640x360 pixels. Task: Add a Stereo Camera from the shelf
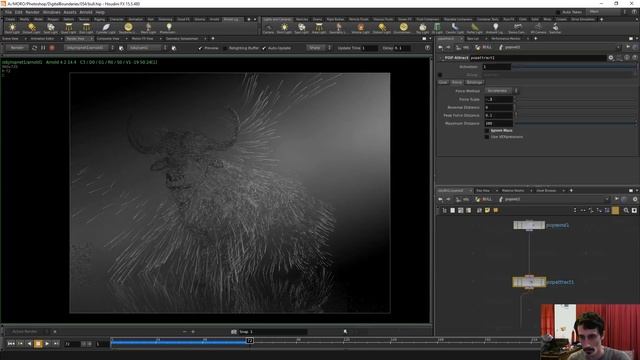click(x=517, y=28)
